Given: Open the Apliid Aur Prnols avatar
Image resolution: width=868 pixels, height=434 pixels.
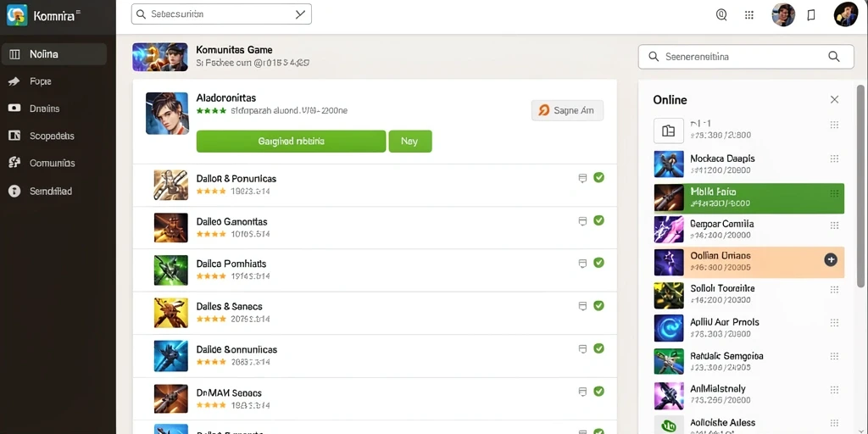Looking at the screenshot, I should 669,328.
